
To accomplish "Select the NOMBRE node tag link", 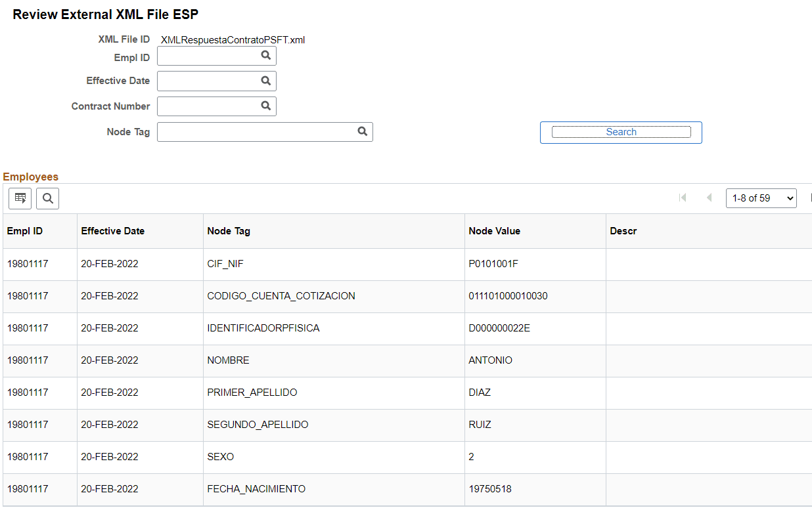I will click(x=228, y=360).
